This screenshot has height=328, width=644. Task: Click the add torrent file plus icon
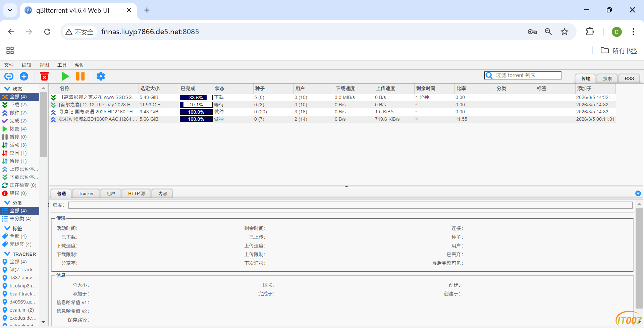[24, 76]
